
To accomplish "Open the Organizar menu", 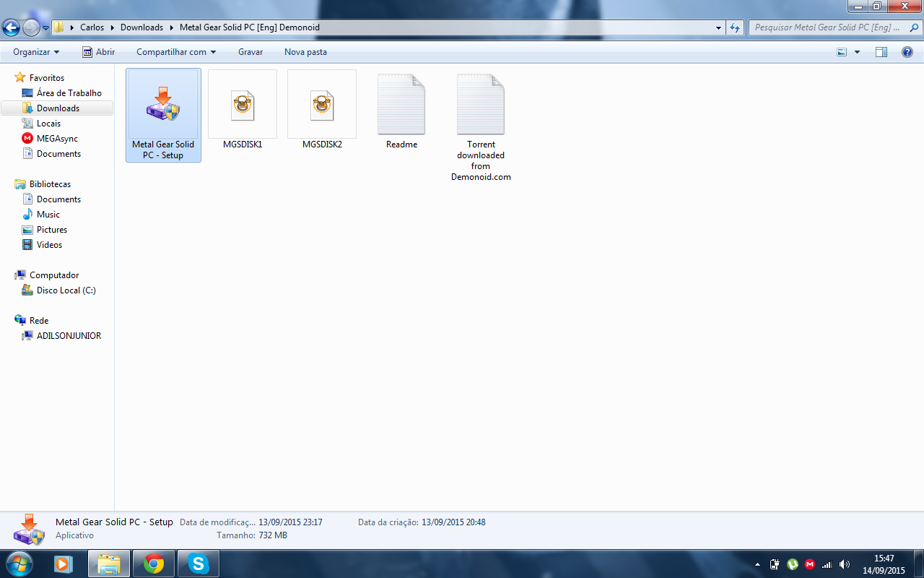I will pyautogui.click(x=36, y=52).
